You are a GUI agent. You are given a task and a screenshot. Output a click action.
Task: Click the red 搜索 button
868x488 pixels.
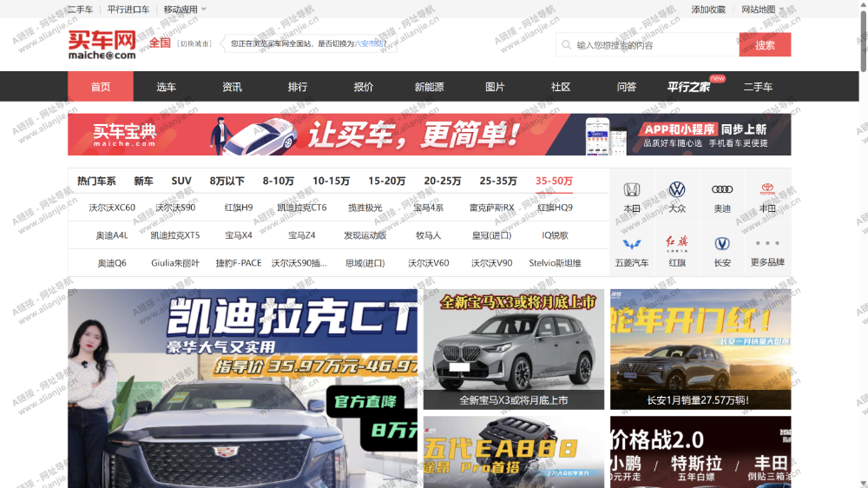point(765,45)
